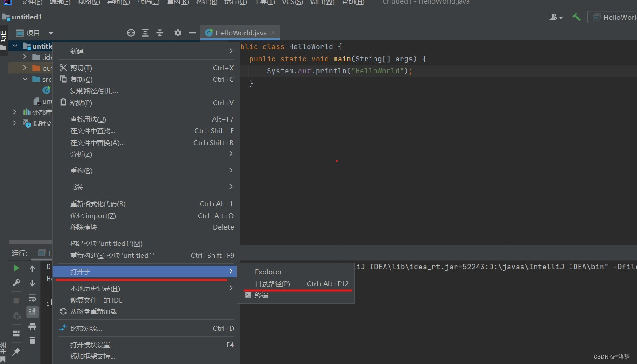637x364 pixels.
Task: Choose 从磁盘重新加载 menu entry
Action: click(x=146, y=311)
